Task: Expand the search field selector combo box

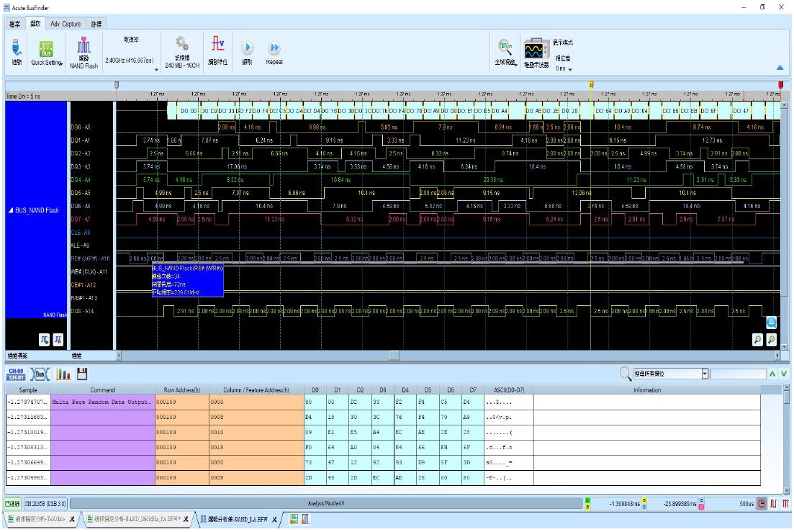Action: pyautogui.click(x=705, y=373)
